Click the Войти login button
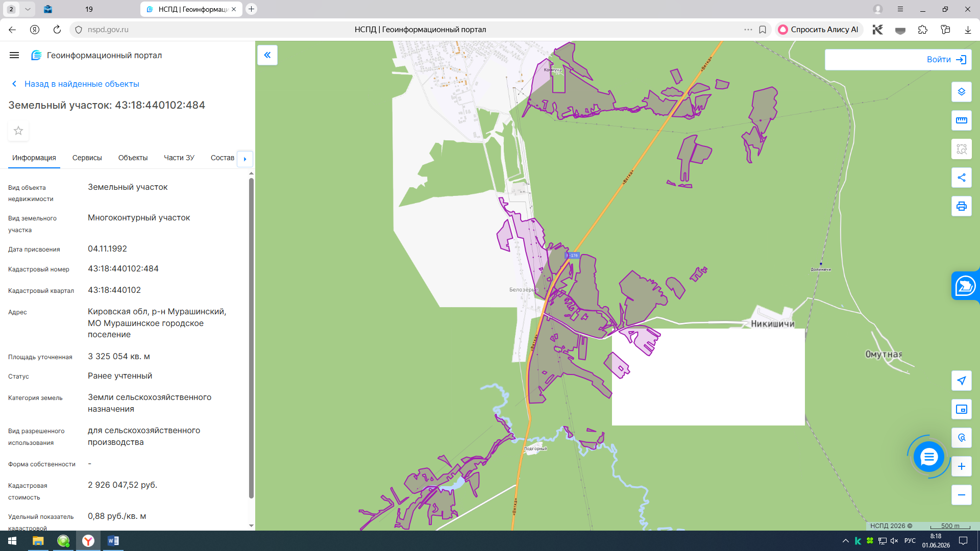Screen dimensions: 980x551 946,60
